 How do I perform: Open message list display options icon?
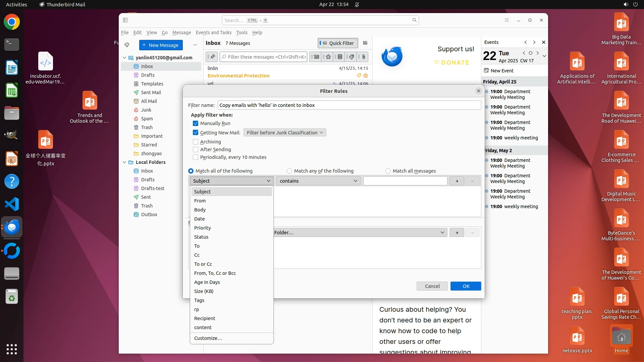[x=365, y=43]
